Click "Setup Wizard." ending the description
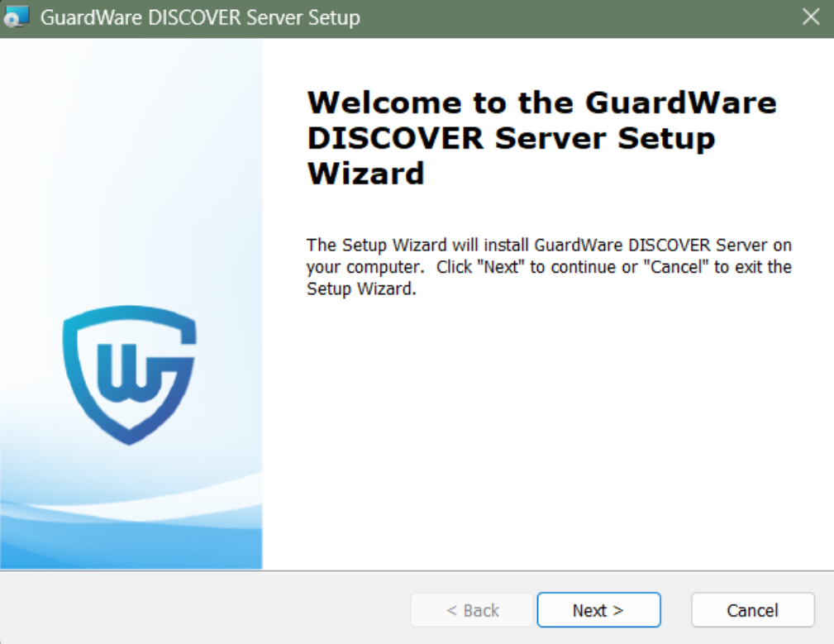The width and height of the screenshot is (834, 644). coord(360,289)
